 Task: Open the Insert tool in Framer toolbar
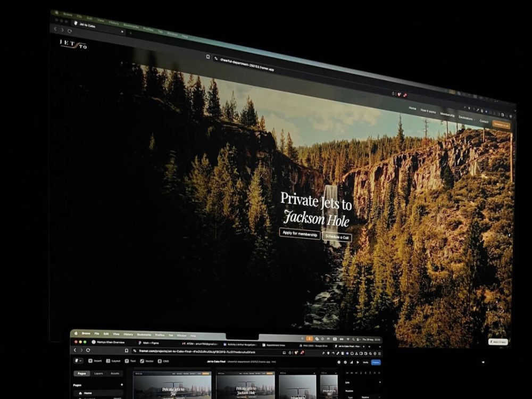point(95,361)
